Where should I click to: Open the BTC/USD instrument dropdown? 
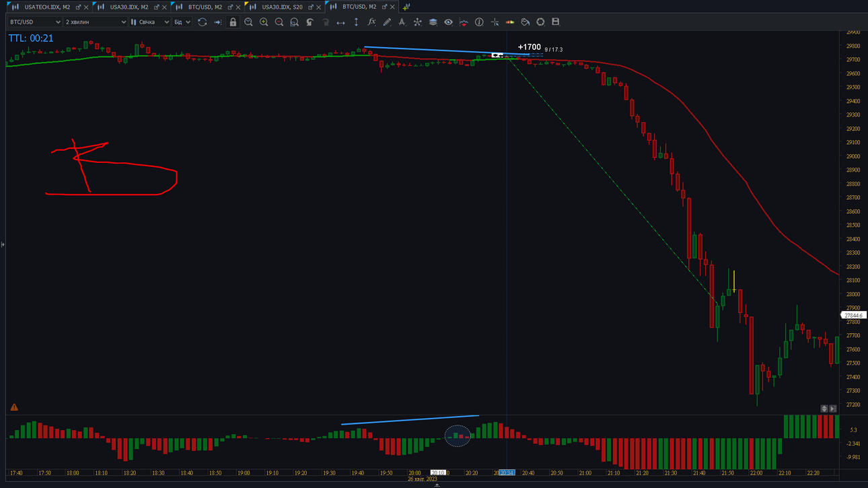pos(35,22)
